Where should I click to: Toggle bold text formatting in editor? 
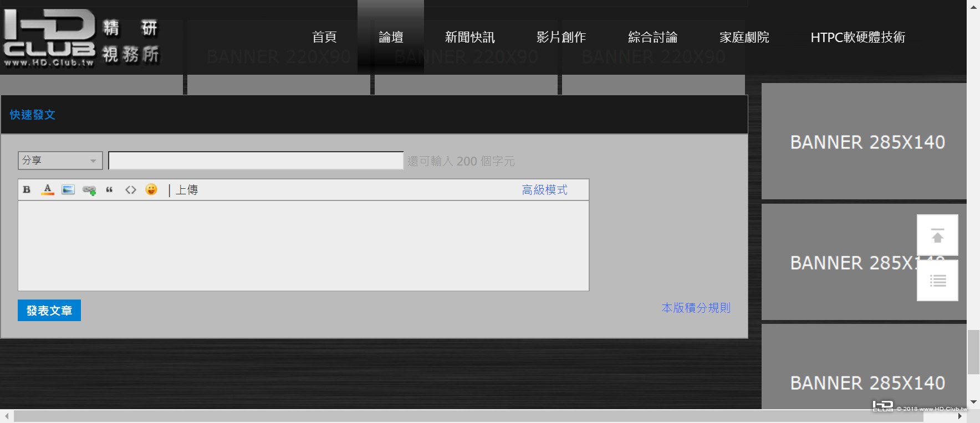pyautogui.click(x=27, y=189)
